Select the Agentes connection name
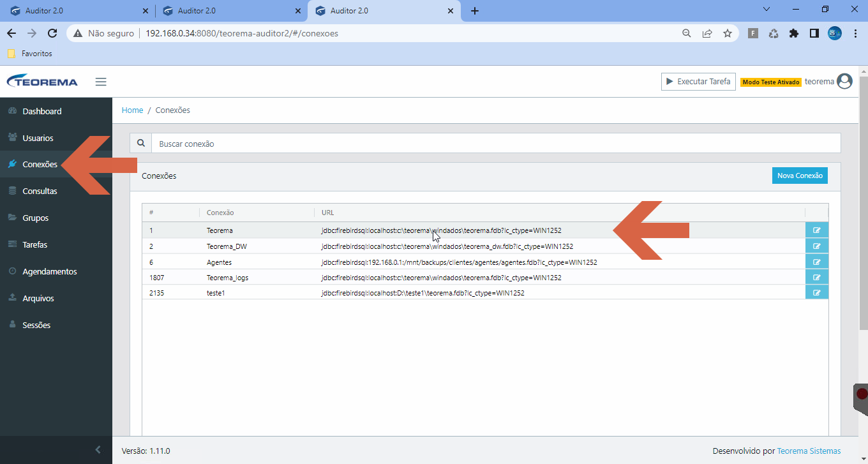Screen dimensions: 868x464 (219, 262)
